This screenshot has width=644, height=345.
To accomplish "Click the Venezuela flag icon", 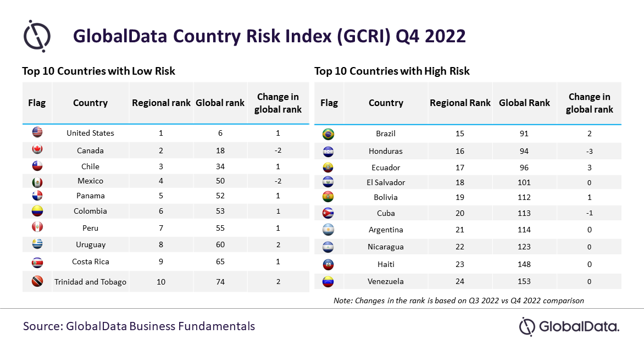I will point(328,281).
